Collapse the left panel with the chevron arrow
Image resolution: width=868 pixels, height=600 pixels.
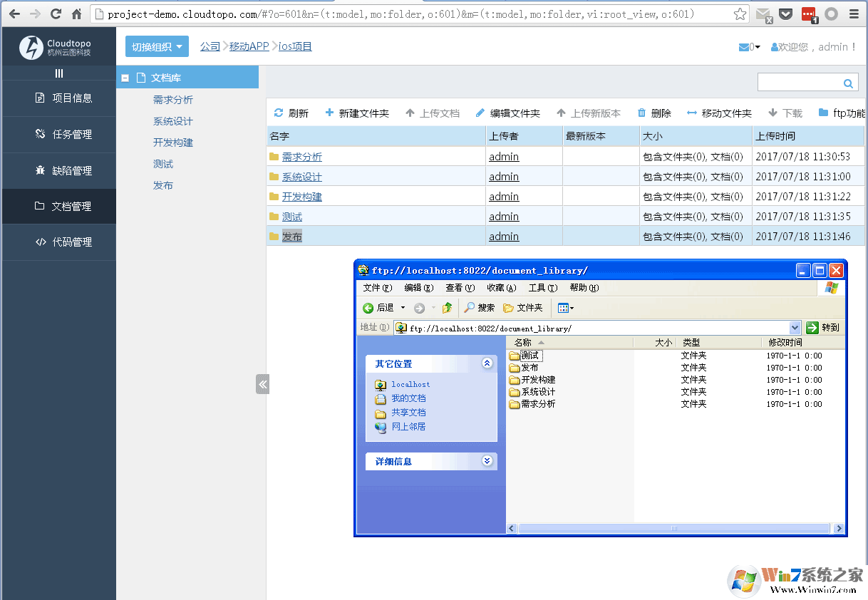[262, 383]
